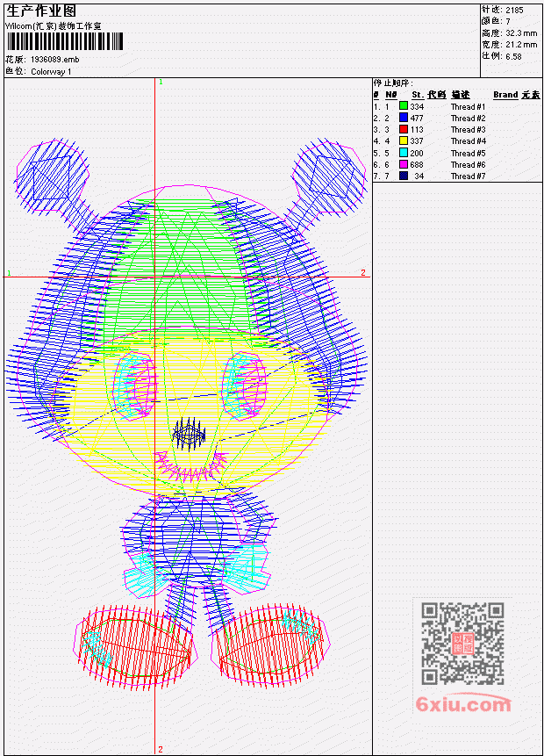Click the '停止顺序:' stop sequence heading

[393, 83]
